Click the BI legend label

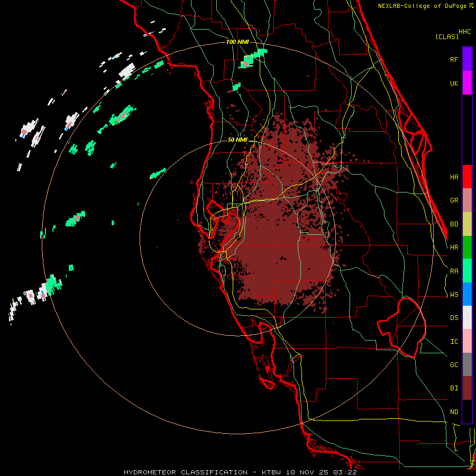tap(454, 388)
